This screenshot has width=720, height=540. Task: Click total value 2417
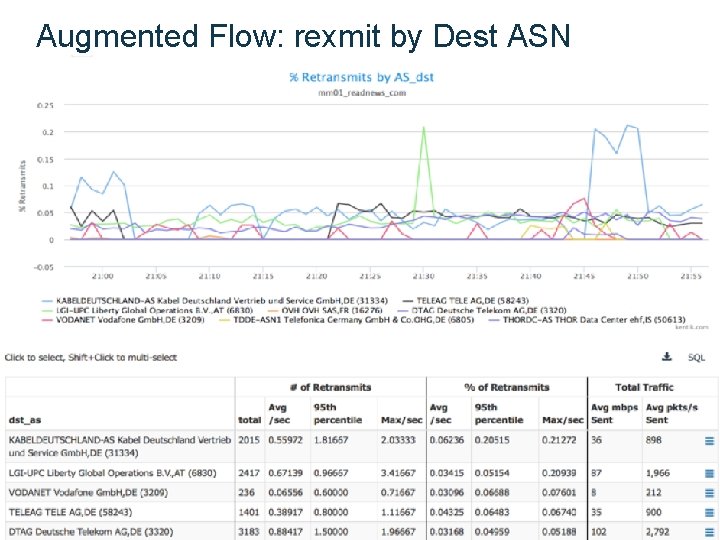pos(248,473)
